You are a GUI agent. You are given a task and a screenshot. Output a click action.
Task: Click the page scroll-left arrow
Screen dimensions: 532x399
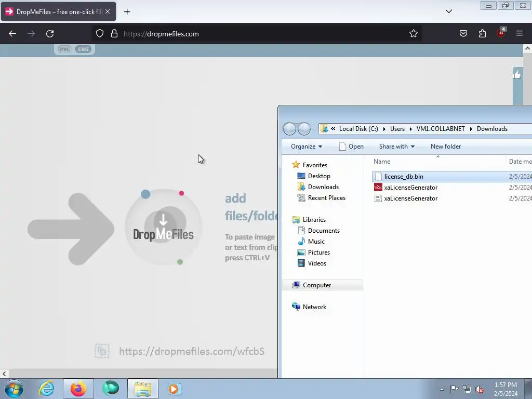[x=4, y=374]
